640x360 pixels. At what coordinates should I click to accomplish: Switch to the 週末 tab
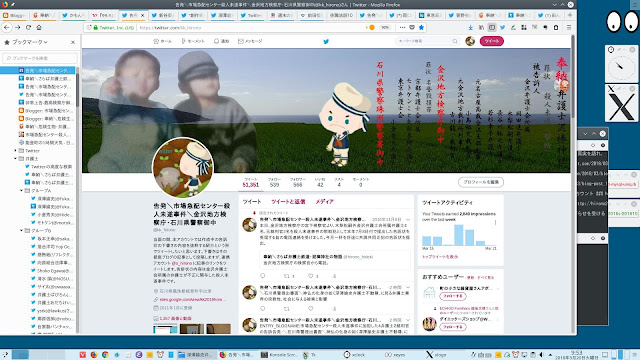282,15
